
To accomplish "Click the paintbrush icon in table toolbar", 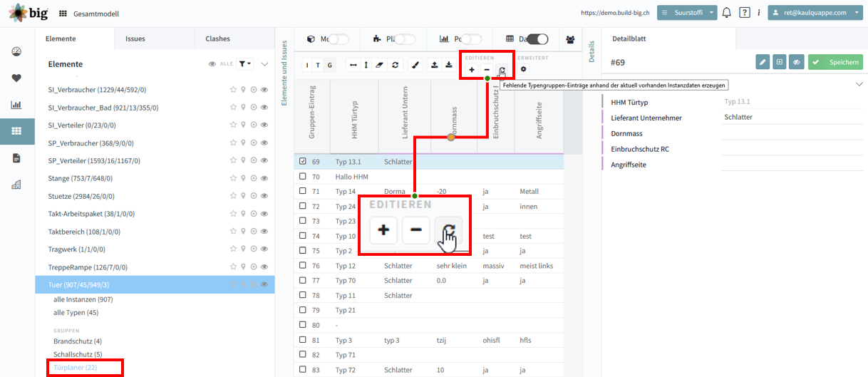I will [415, 65].
